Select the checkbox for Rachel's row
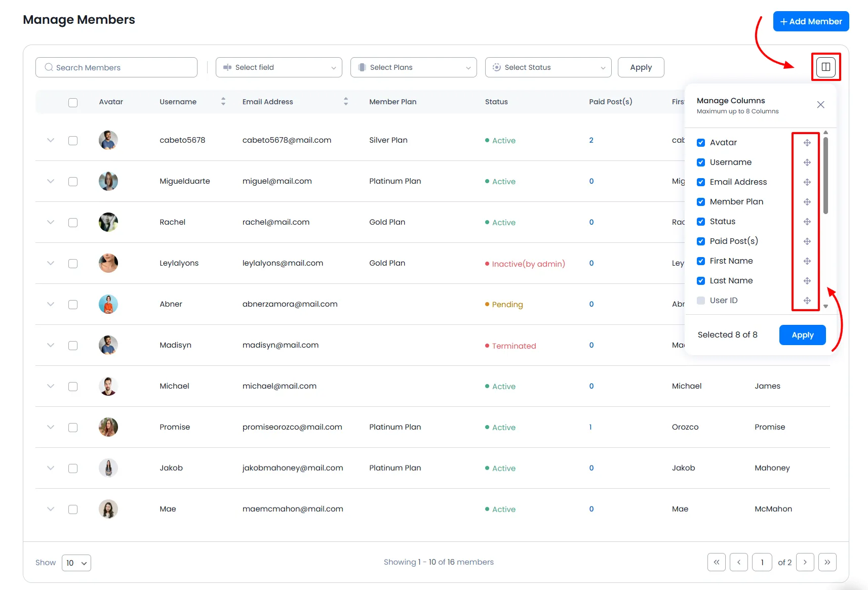Image resolution: width=868 pixels, height=590 pixels. coord(73,223)
